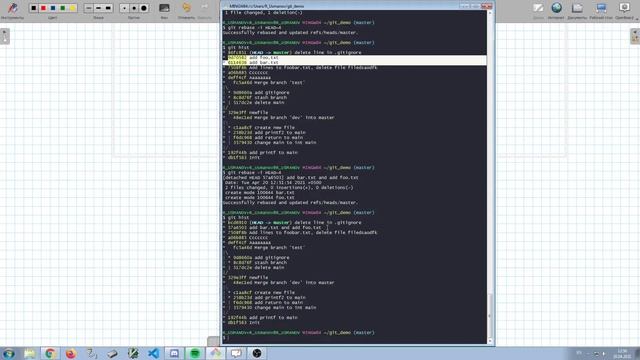Open the colorful Git Bash taskbar icon

click(216, 353)
